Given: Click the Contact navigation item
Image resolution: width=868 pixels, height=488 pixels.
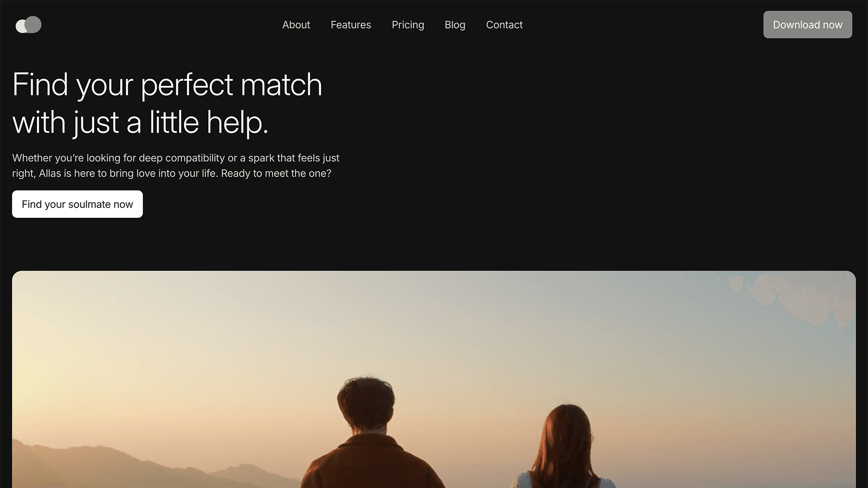Looking at the screenshot, I should pos(505,24).
